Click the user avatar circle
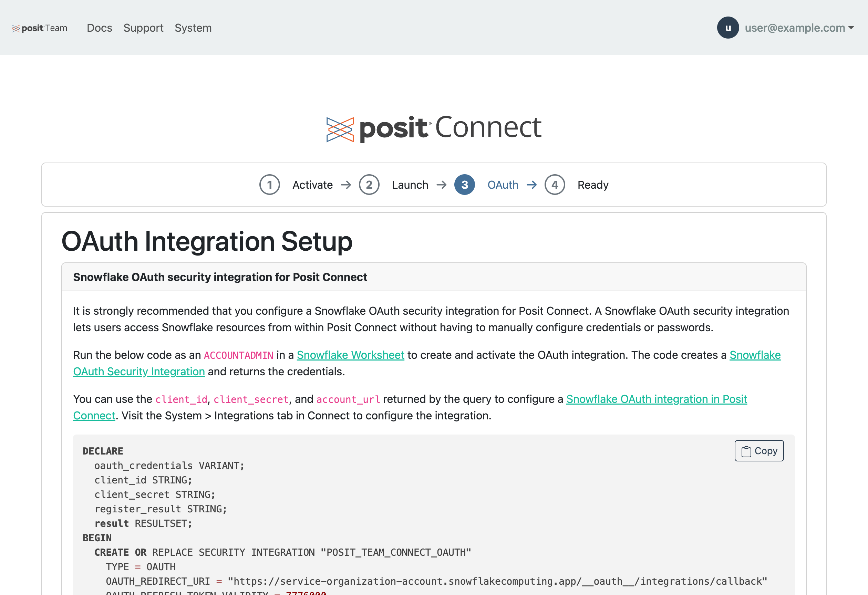 (x=727, y=28)
